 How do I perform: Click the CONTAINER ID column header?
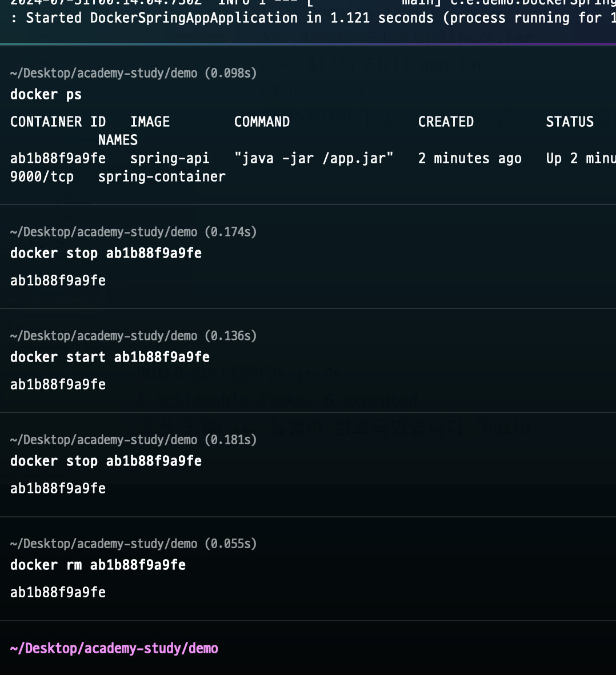[x=58, y=122]
